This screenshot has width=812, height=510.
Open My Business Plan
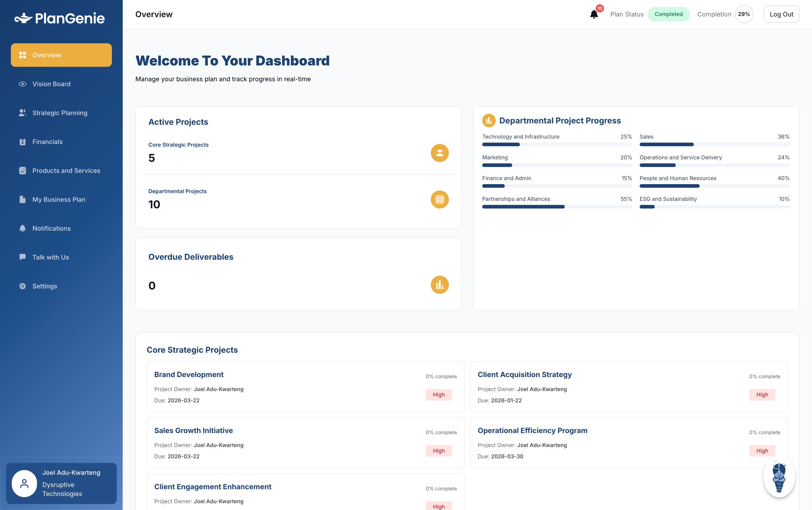[59, 200]
